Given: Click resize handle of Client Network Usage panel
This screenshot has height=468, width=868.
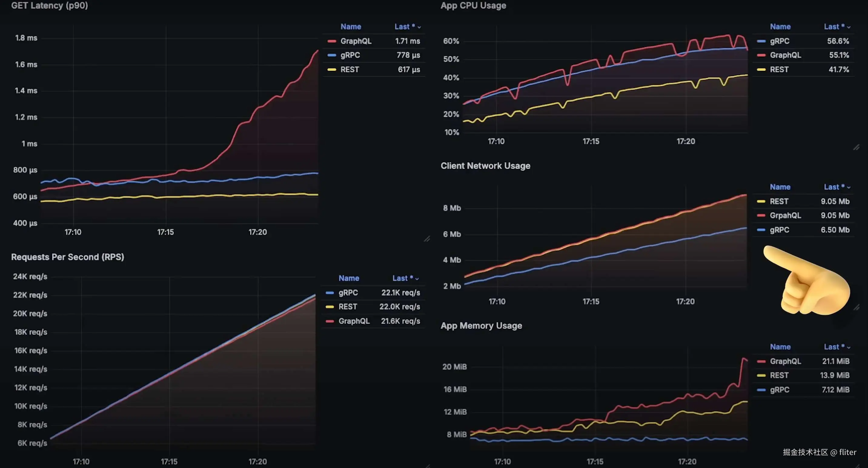Looking at the screenshot, I should coord(856,307).
